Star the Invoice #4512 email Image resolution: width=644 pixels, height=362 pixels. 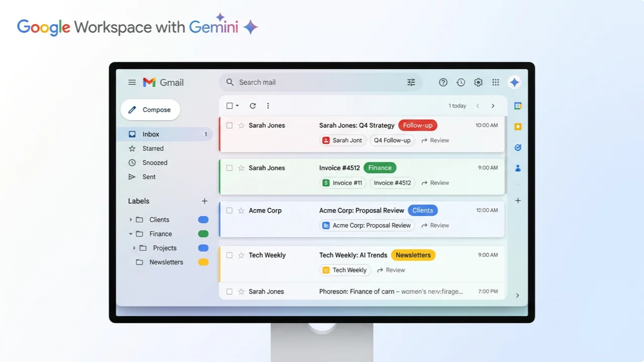click(x=241, y=168)
